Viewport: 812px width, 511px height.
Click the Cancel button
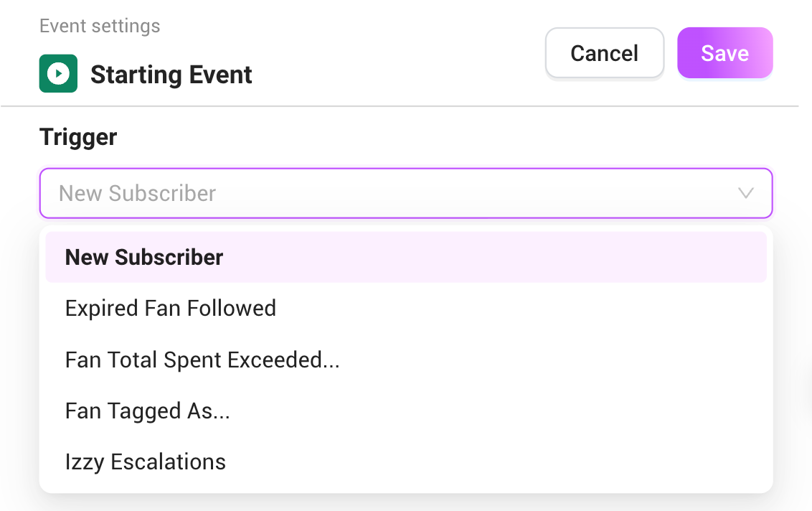pyautogui.click(x=604, y=53)
